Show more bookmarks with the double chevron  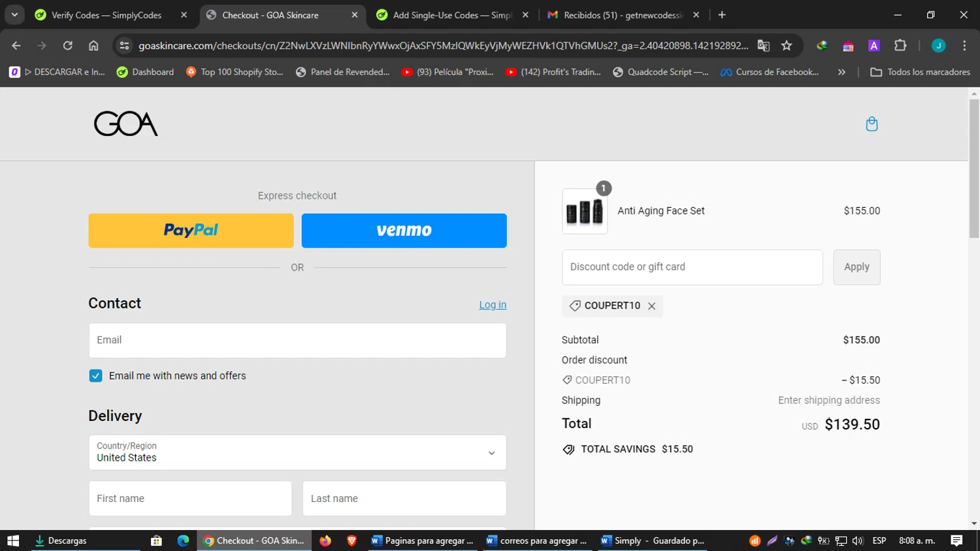pos(841,72)
